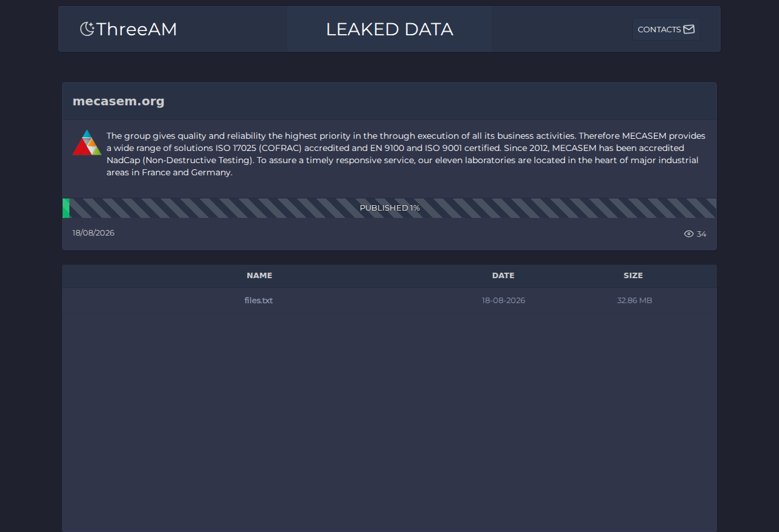Open the CONTACTS button

click(666, 29)
